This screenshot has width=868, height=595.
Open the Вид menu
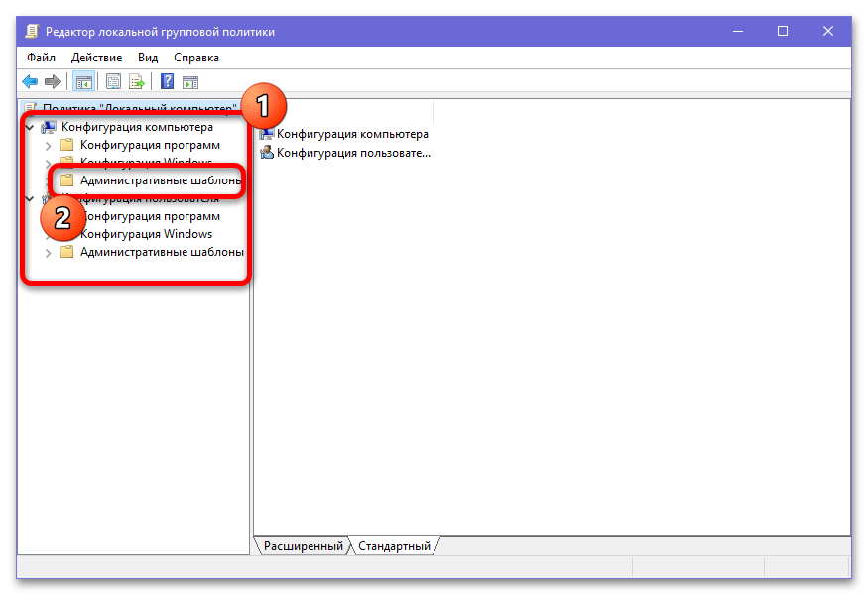pyautogui.click(x=148, y=58)
